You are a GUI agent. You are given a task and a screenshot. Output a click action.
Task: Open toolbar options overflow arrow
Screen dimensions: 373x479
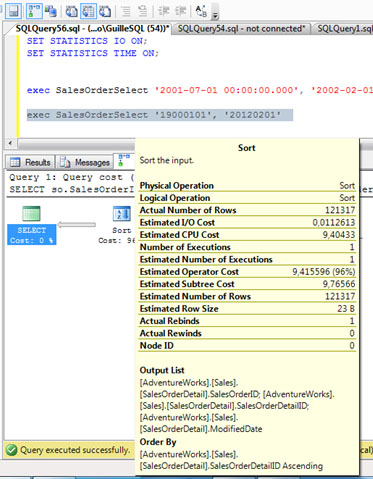pyautogui.click(x=215, y=13)
